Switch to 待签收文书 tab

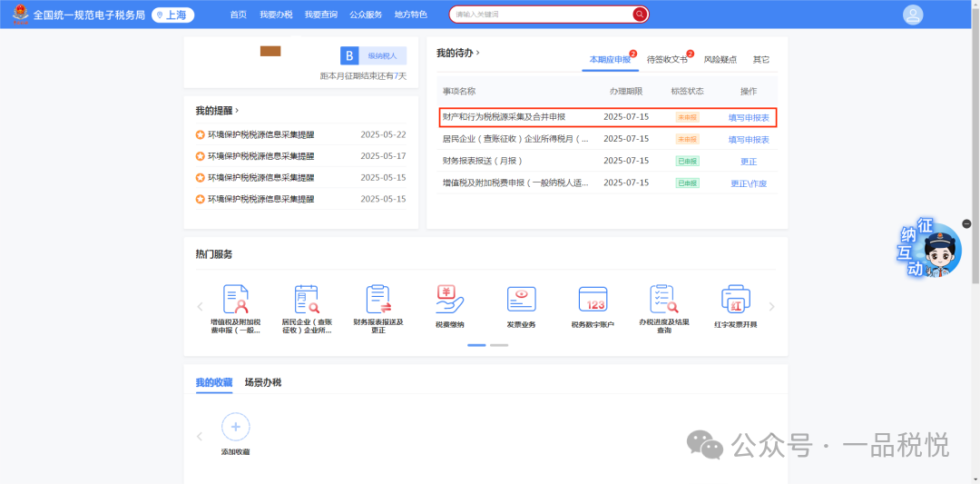[x=667, y=59]
